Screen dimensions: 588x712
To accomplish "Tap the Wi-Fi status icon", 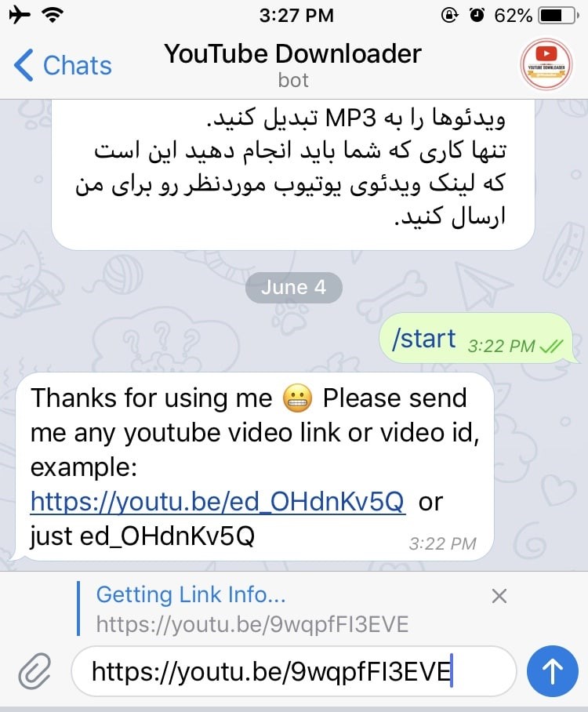I will (53, 16).
